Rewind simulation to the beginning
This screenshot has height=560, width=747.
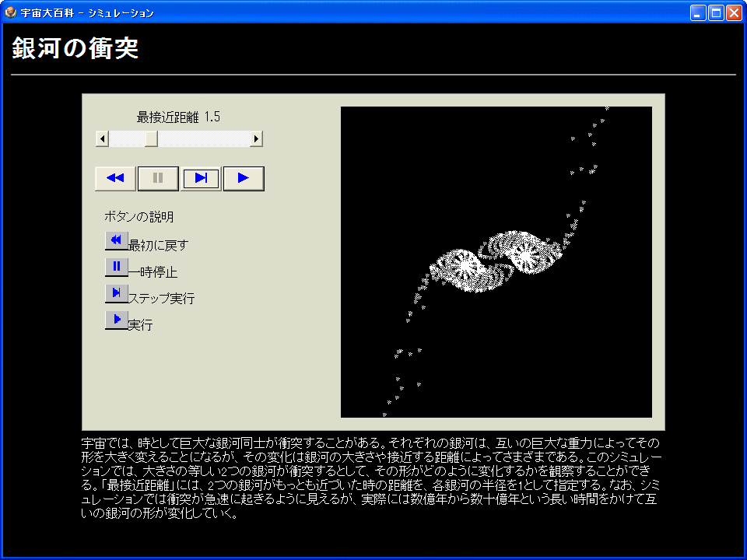click(116, 179)
